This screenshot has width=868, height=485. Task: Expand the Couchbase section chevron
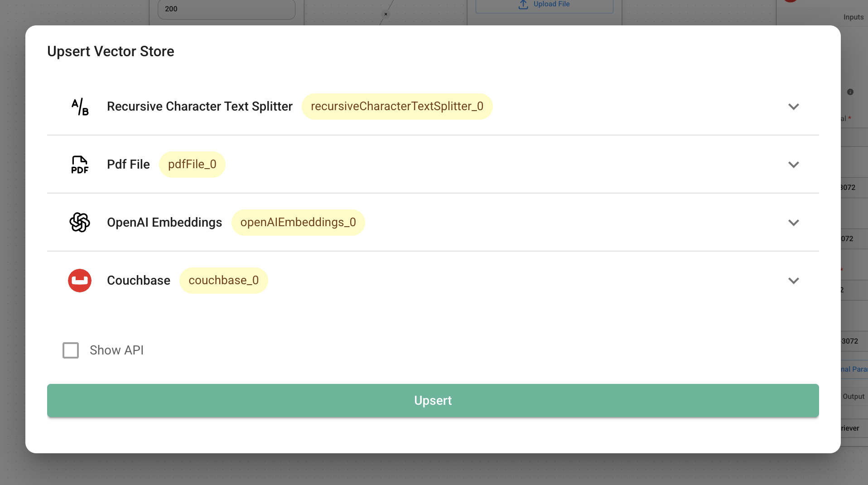793,281
